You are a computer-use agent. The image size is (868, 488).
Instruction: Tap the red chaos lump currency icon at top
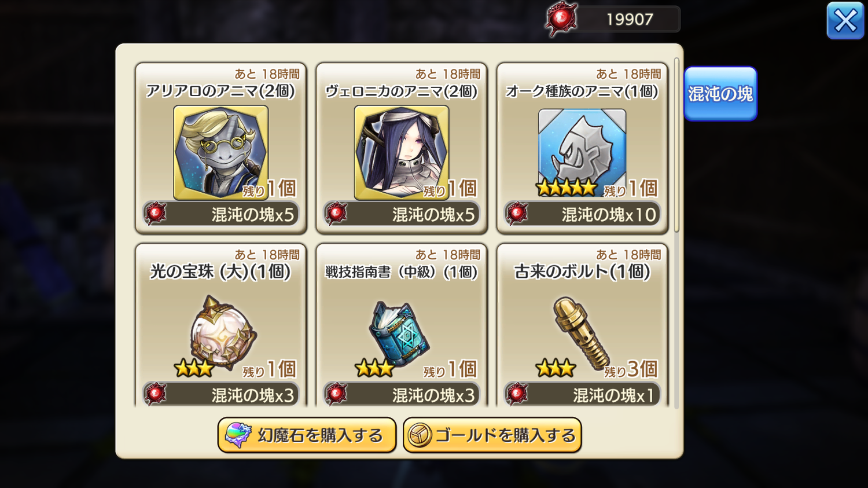click(x=561, y=19)
